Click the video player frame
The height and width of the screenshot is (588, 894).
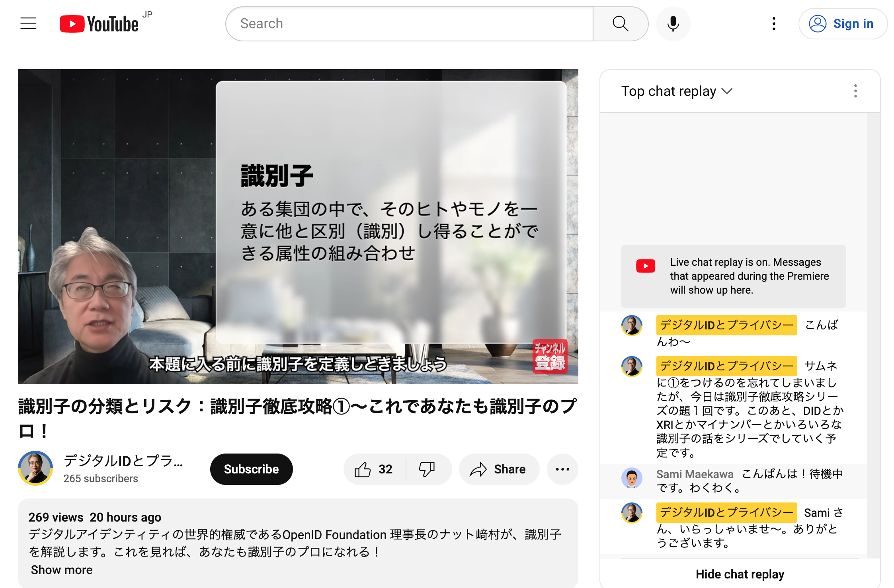(298, 226)
